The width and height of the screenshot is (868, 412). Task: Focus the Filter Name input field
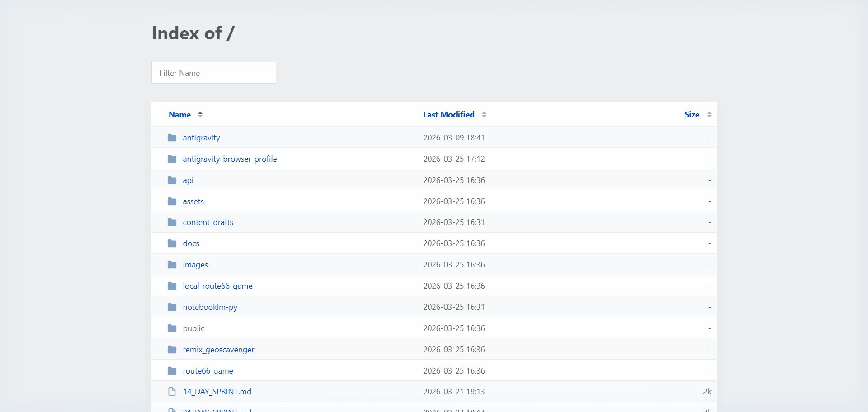(213, 73)
